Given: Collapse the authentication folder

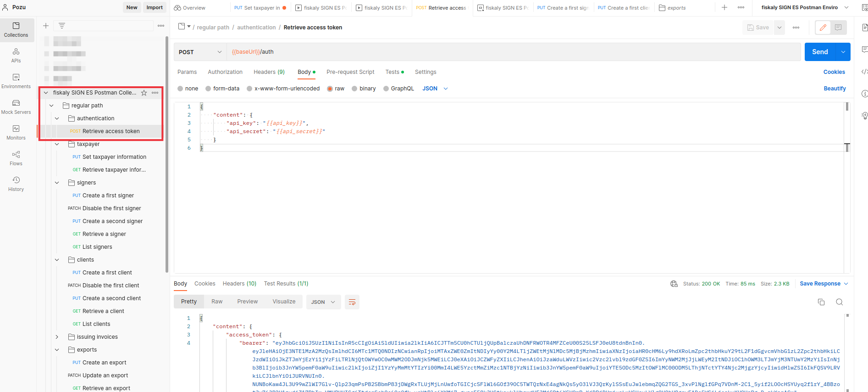Looking at the screenshot, I should tap(57, 118).
